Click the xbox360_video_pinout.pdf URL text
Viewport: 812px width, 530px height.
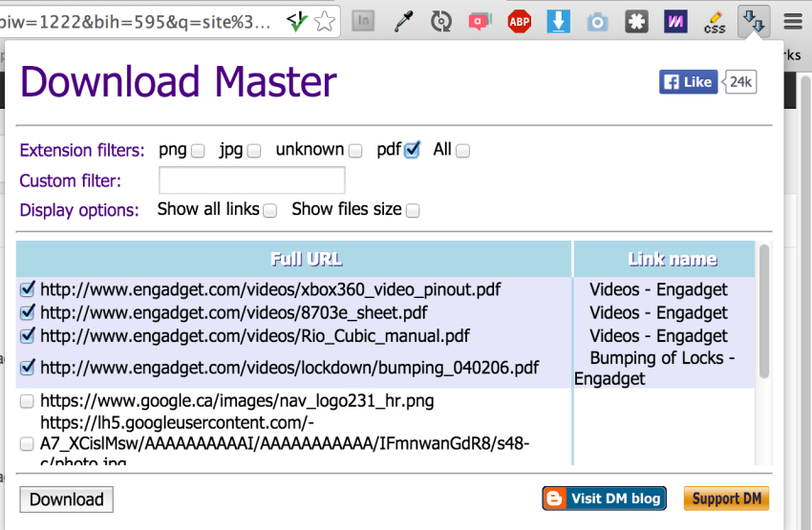coord(270,289)
